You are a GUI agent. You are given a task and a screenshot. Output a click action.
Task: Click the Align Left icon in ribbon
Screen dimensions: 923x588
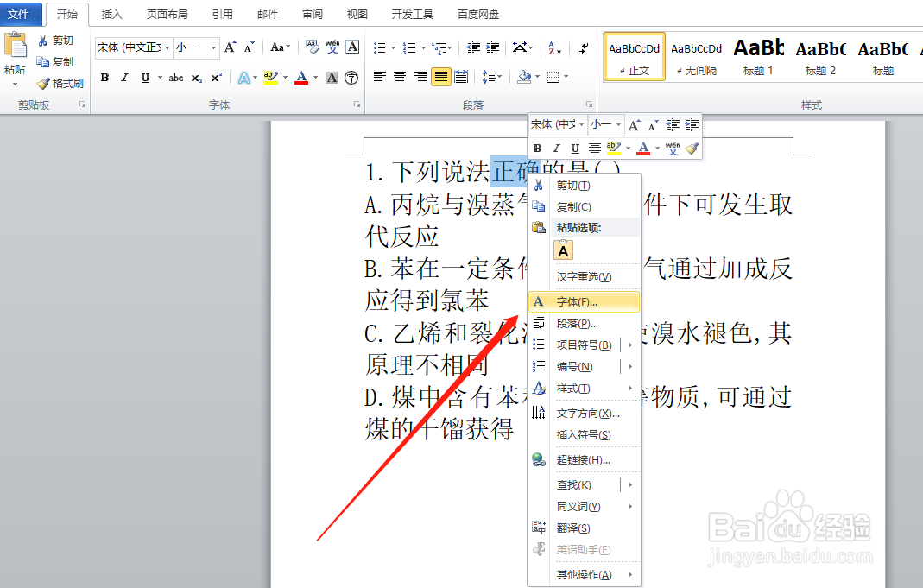380,77
